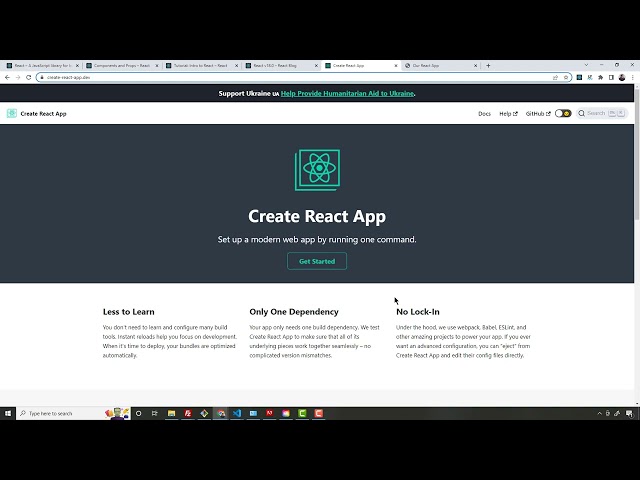Image resolution: width=640 pixels, height=480 pixels.
Task: Open the Help Provide Humanitarian Aid to Ukraine link
Action: click(347, 93)
